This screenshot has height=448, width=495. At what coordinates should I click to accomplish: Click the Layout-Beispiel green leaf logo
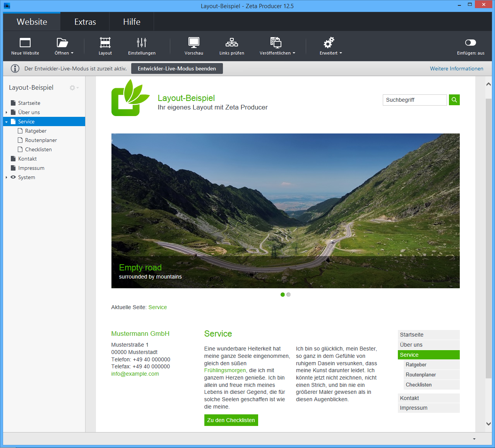pyautogui.click(x=130, y=98)
